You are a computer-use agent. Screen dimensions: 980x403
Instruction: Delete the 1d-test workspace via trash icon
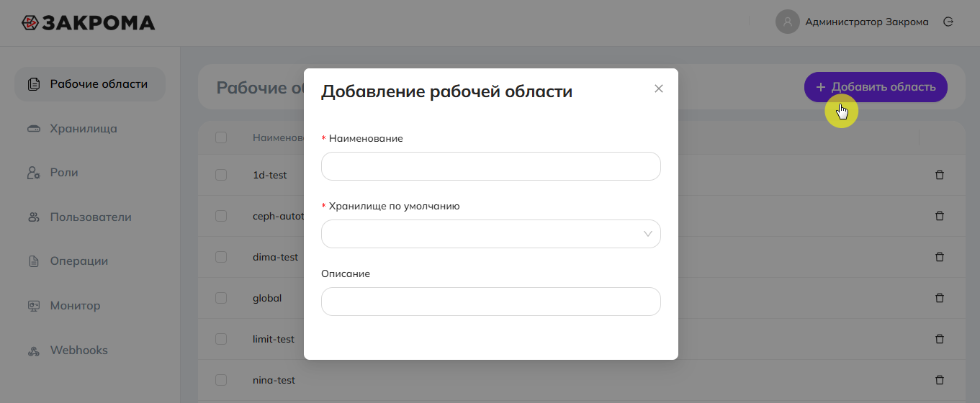[939, 175]
